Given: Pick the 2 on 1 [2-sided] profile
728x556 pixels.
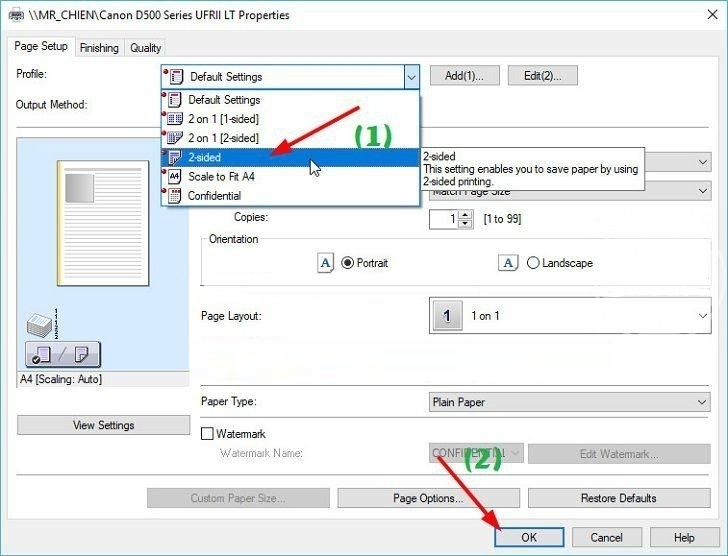Looking at the screenshot, I should pos(291,138).
